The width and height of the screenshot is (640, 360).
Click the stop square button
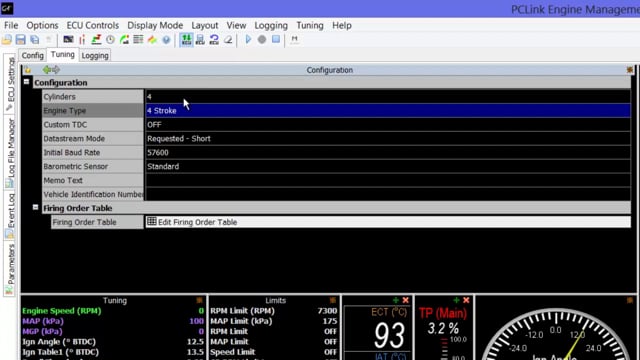pos(276,40)
